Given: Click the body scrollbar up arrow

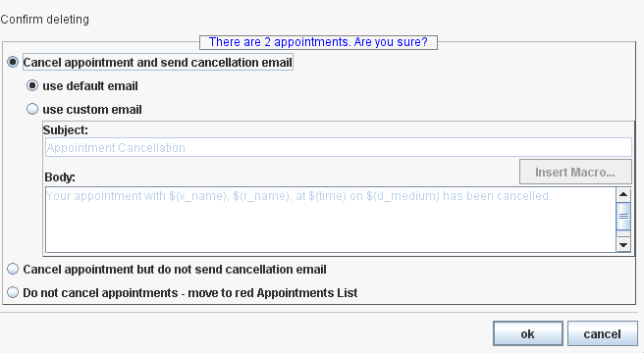Looking at the screenshot, I should (x=623, y=194).
